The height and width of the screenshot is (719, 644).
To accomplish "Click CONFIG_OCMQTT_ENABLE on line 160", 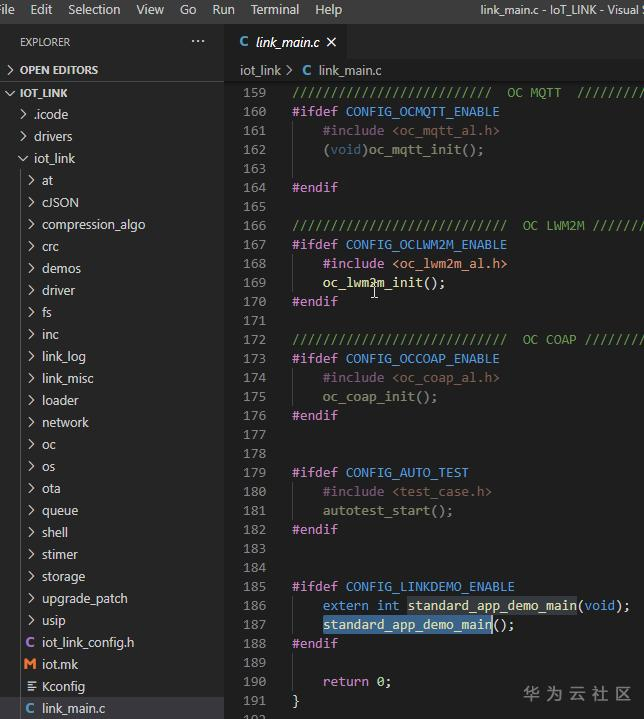I will tap(422, 111).
